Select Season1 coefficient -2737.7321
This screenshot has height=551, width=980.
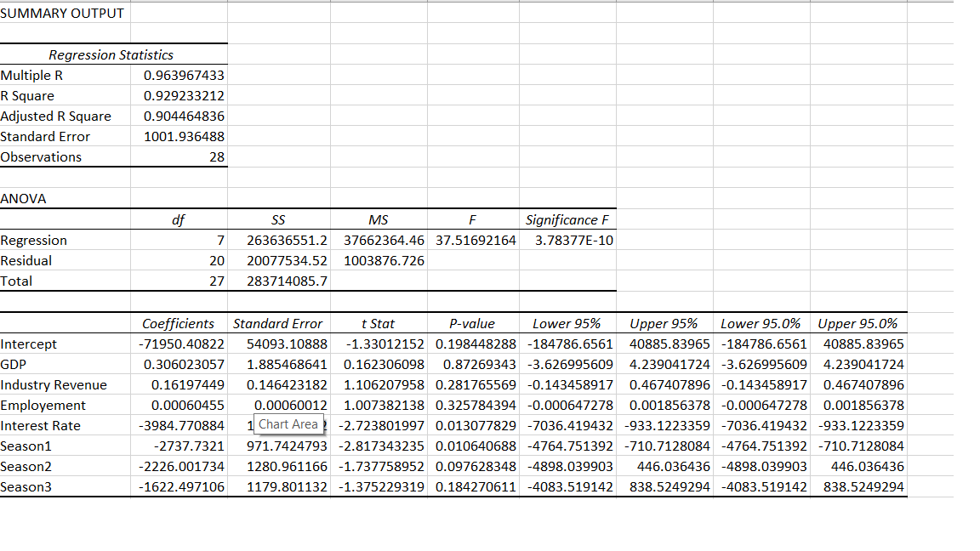click(179, 446)
